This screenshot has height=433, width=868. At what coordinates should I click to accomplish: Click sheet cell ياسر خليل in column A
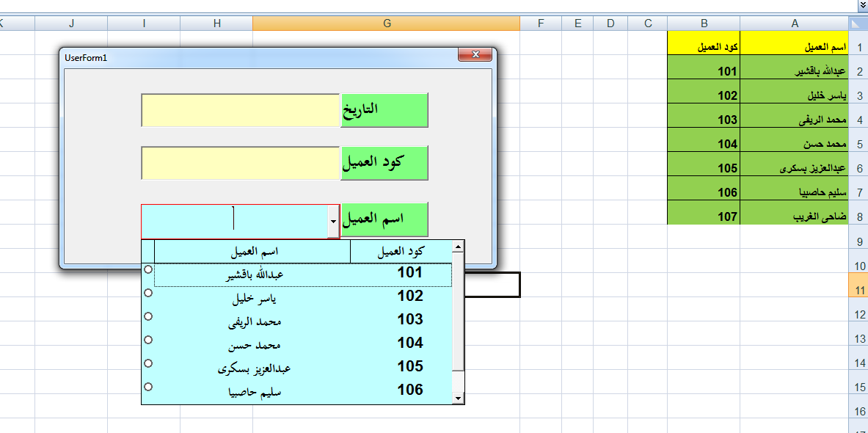795,91
